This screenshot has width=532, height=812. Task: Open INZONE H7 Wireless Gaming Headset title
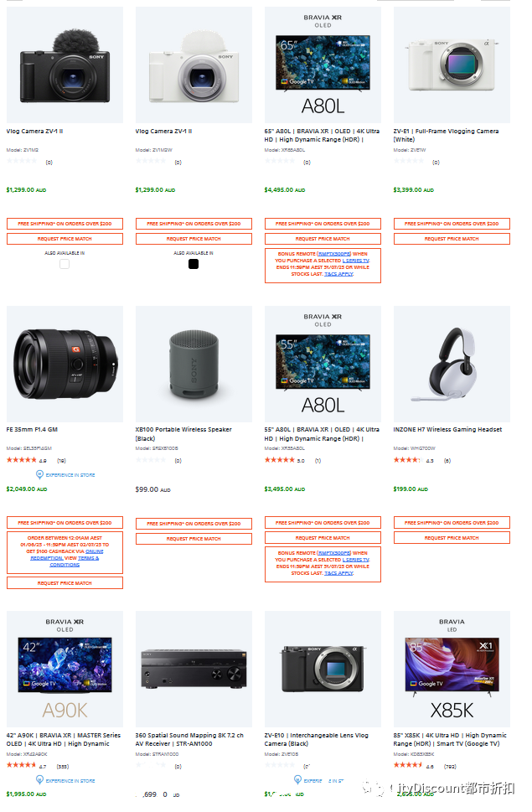(x=447, y=429)
